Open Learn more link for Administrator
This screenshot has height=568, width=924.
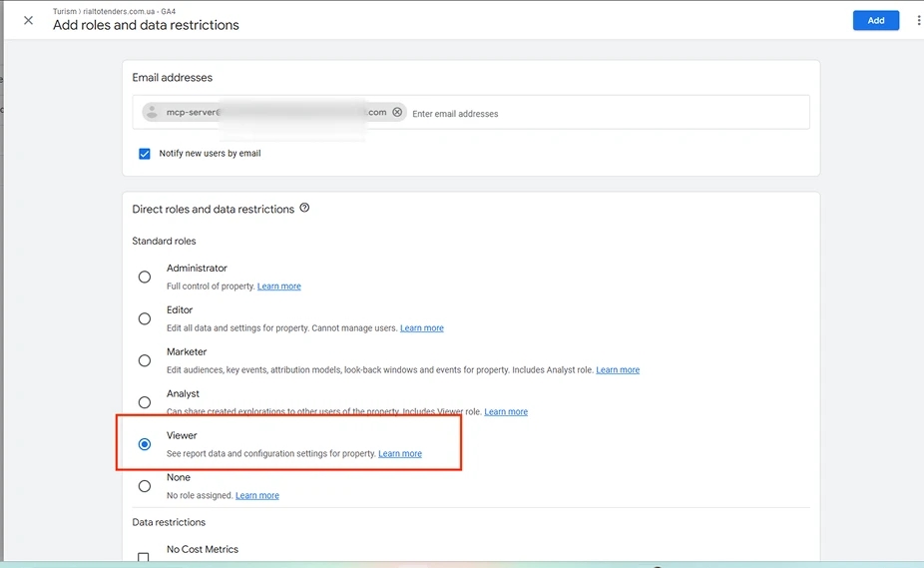coord(278,286)
